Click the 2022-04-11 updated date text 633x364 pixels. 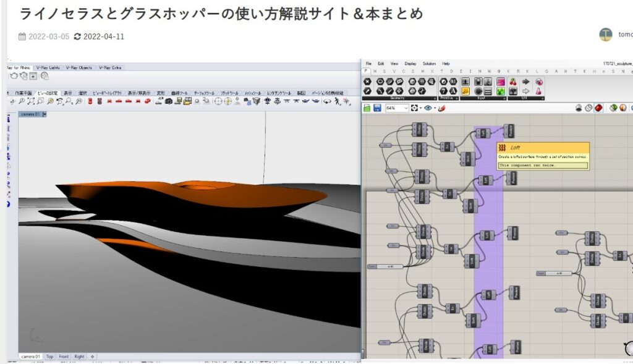(x=103, y=36)
